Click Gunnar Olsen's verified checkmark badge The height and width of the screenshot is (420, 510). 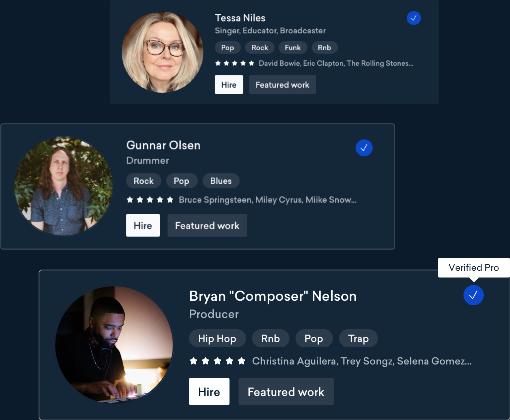tap(364, 148)
